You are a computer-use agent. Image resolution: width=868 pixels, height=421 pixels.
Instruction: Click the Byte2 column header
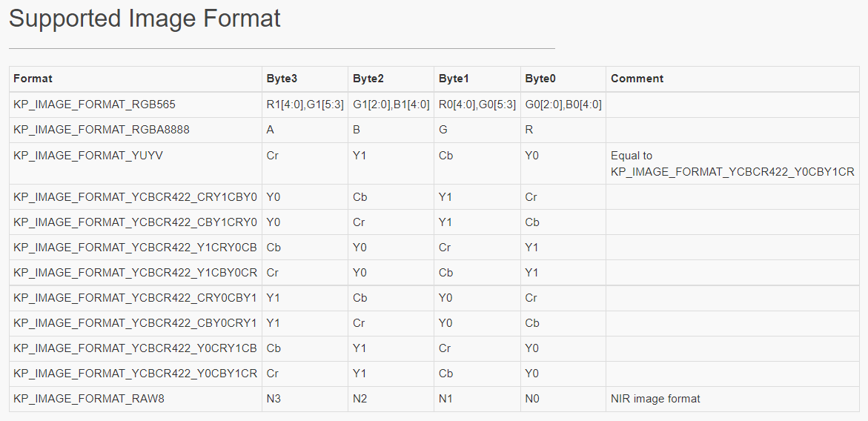368,79
